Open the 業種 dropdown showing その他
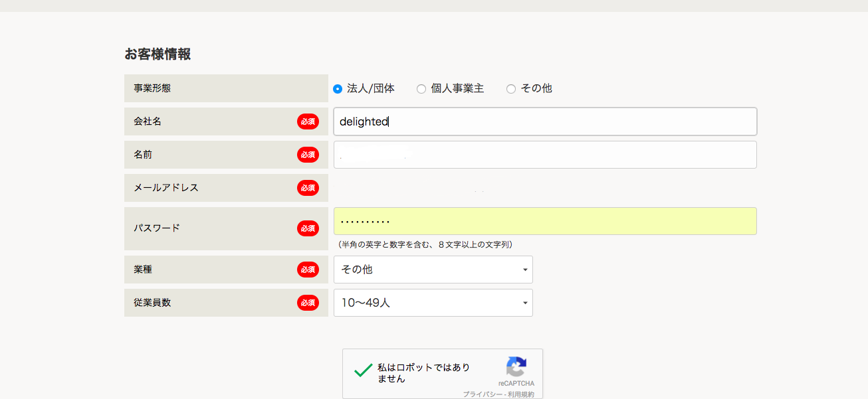 click(x=433, y=270)
